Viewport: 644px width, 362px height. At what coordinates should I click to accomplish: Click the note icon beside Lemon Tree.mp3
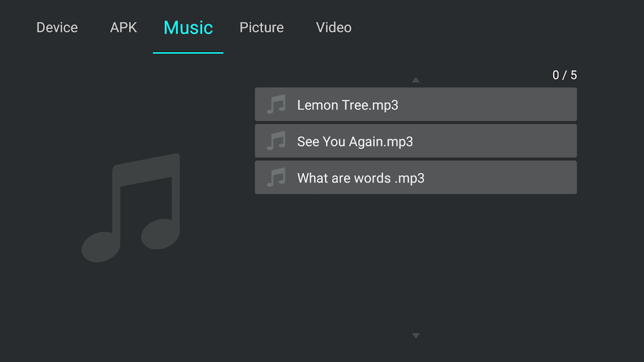pyautogui.click(x=276, y=105)
